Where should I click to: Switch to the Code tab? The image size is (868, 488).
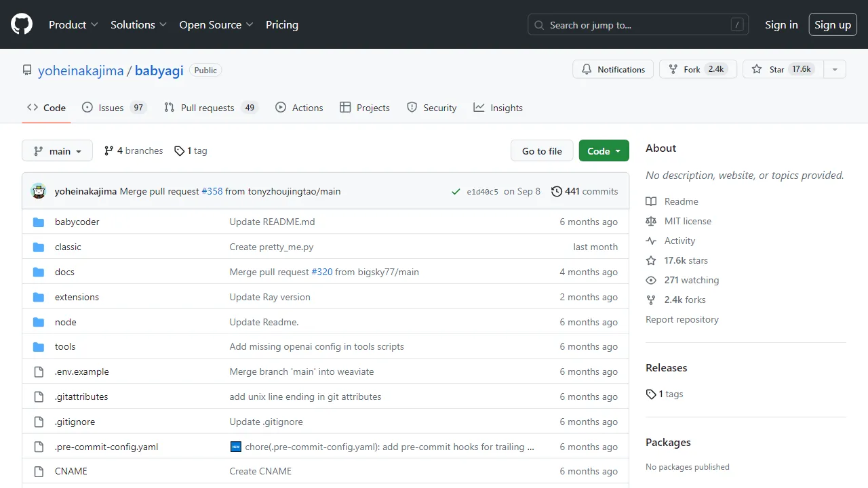point(46,108)
